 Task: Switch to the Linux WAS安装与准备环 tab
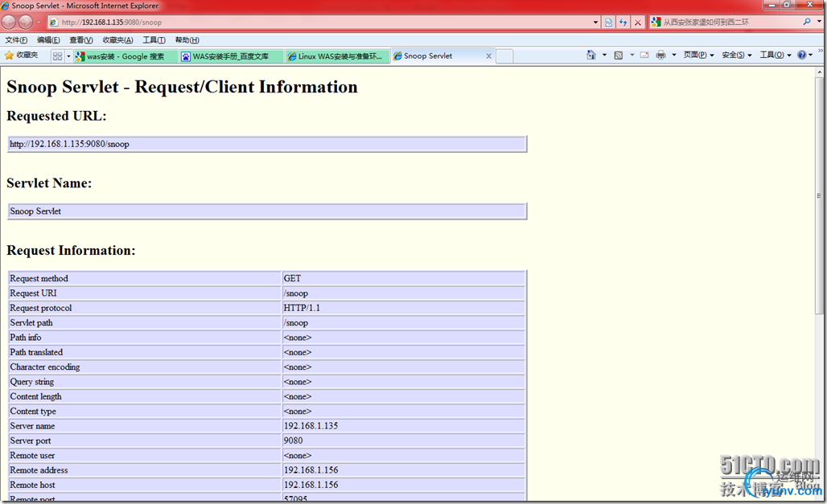(337, 56)
